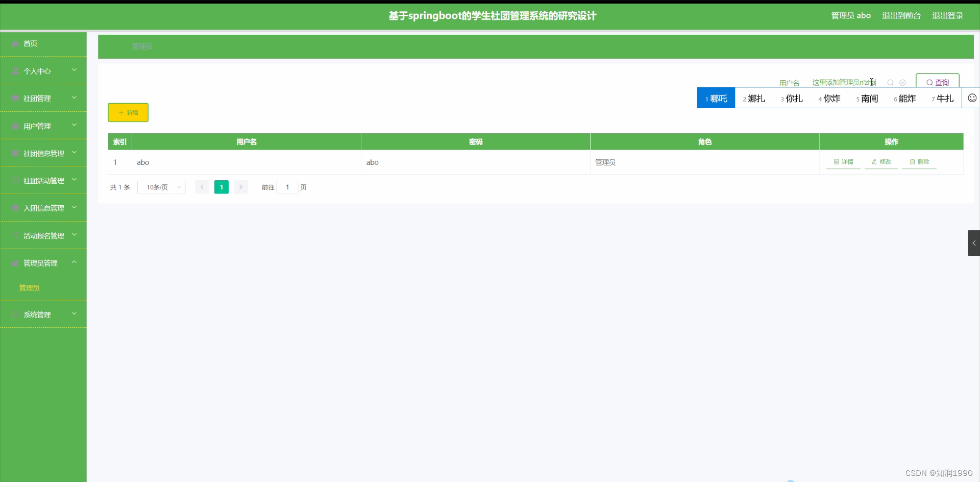Select the person icon for 个人中心
This screenshot has width=980, height=482.
pyautogui.click(x=15, y=70)
